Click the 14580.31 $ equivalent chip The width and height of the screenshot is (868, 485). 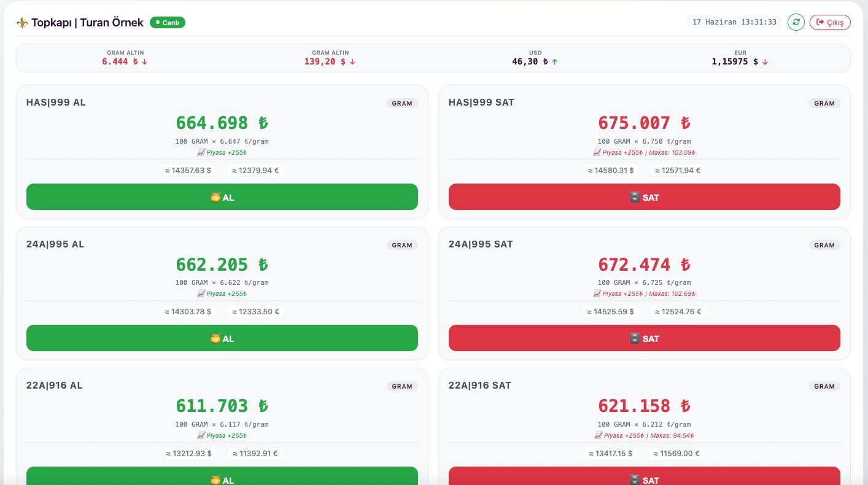[609, 170]
